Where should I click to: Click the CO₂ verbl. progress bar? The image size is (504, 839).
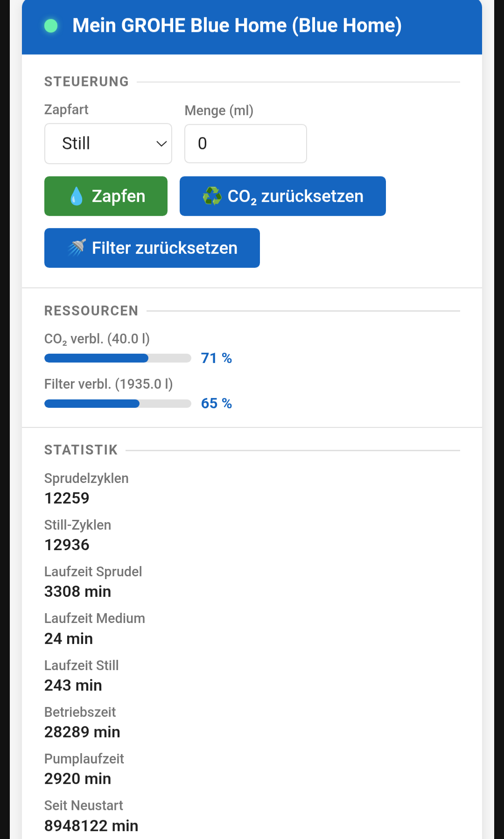coord(118,358)
